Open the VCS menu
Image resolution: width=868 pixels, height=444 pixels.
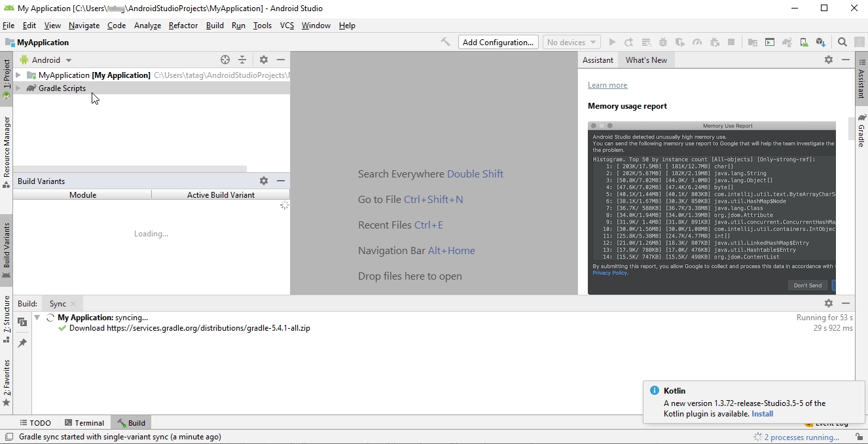(287, 26)
